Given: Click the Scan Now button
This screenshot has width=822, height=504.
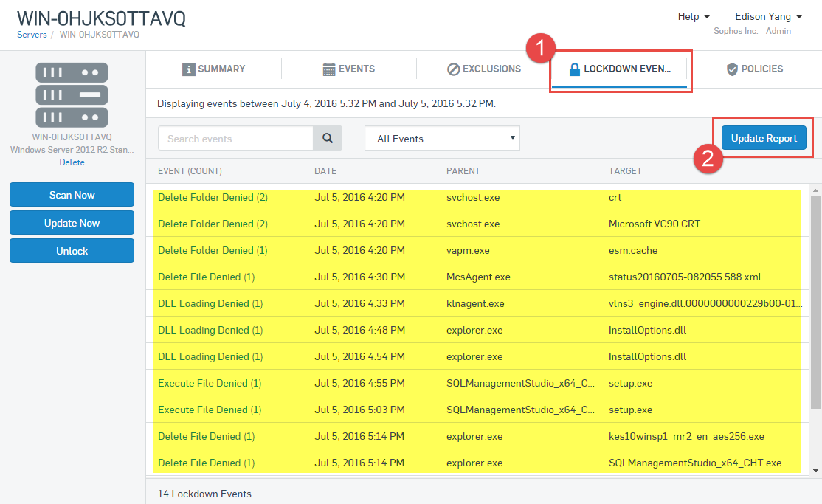Looking at the screenshot, I should [72, 195].
